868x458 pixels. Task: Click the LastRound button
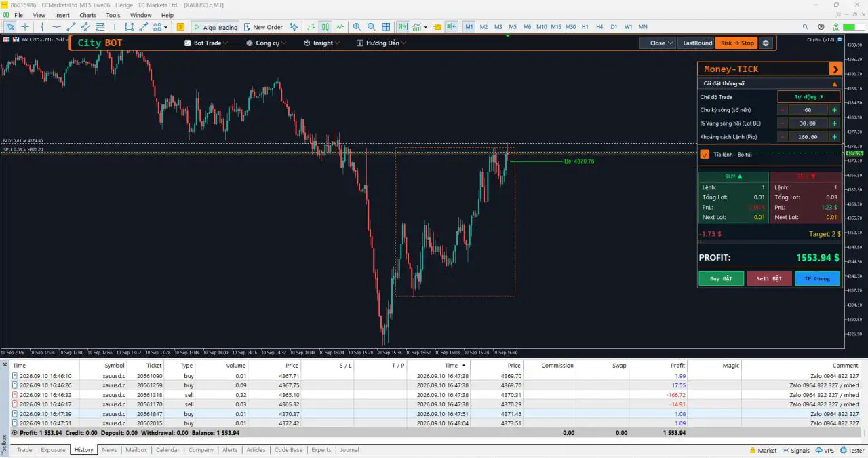(697, 43)
